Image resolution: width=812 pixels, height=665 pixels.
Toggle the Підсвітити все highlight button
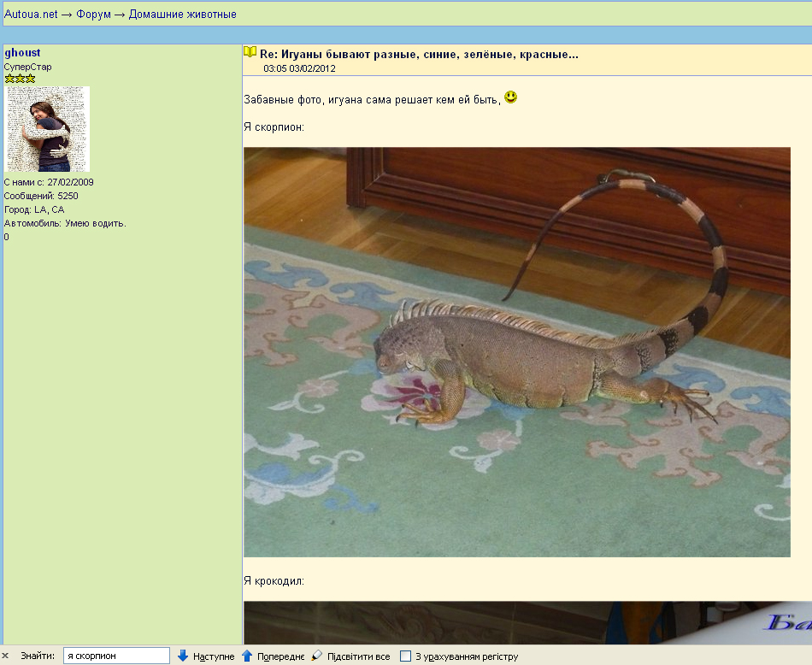pos(350,656)
